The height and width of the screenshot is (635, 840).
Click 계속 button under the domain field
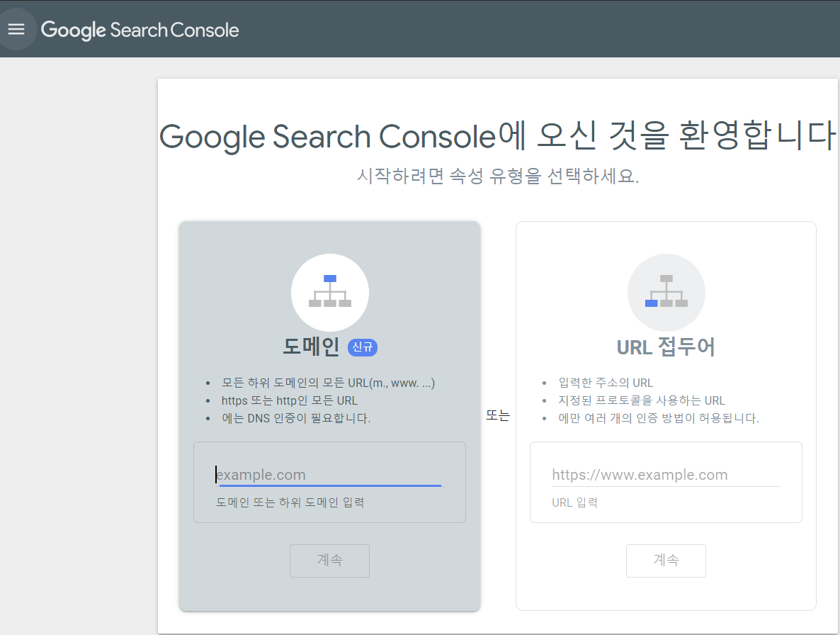click(x=329, y=561)
